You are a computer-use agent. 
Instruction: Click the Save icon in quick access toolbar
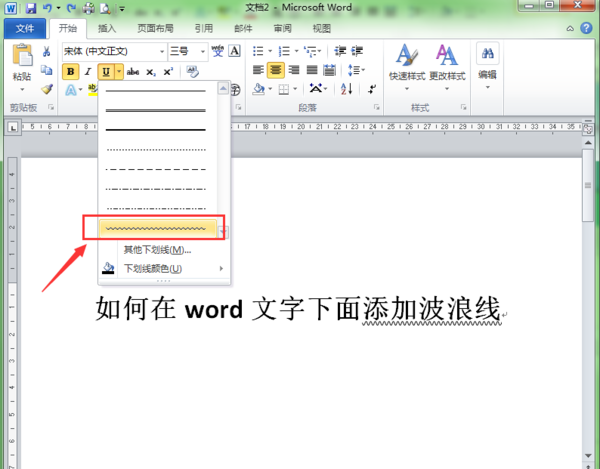pyautogui.click(x=30, y=8)
